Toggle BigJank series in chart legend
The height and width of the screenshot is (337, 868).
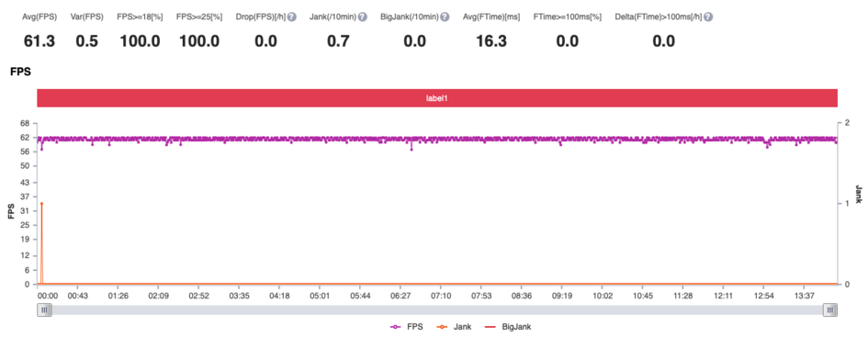508,327
